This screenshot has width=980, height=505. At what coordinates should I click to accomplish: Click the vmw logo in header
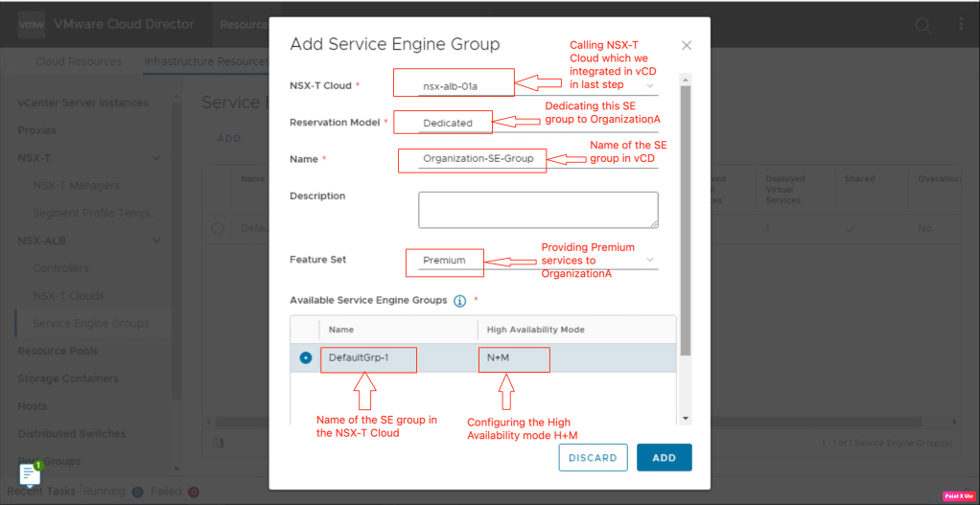[31, 24]
